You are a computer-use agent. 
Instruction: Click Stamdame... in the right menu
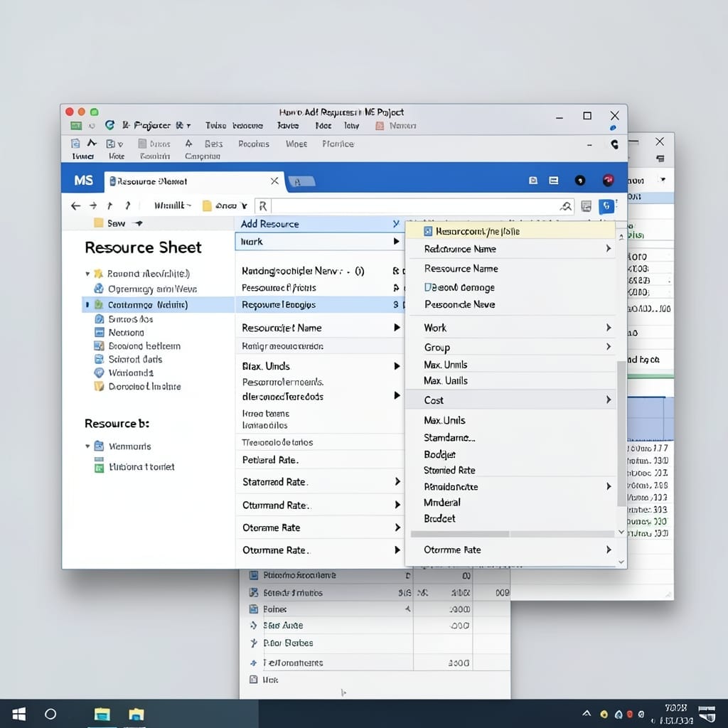(x=449, y=437)
